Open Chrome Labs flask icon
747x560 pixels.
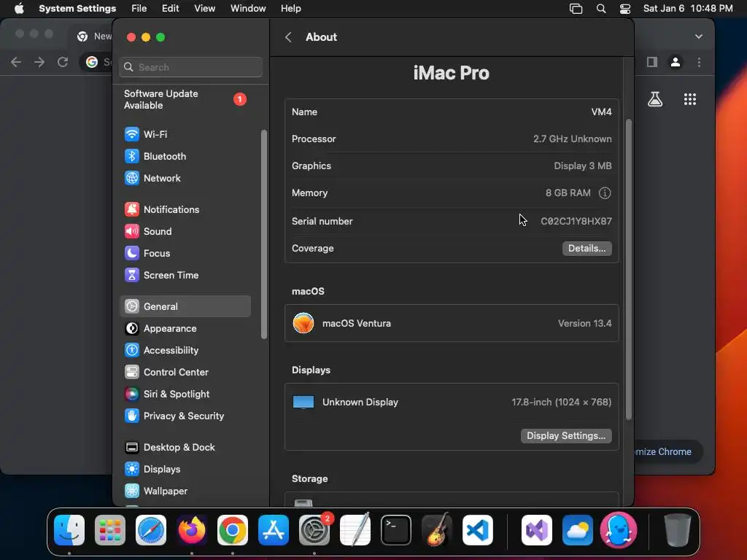click(655, 99)
